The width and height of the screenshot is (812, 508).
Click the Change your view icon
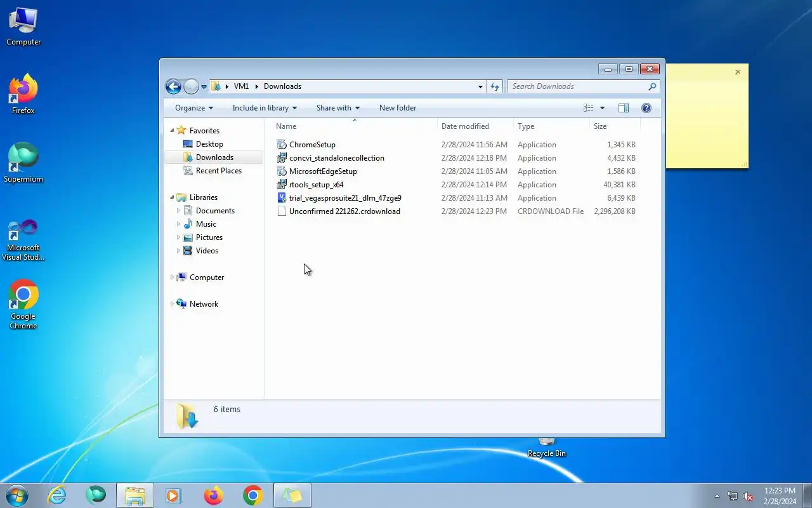(x=589, y=108)
